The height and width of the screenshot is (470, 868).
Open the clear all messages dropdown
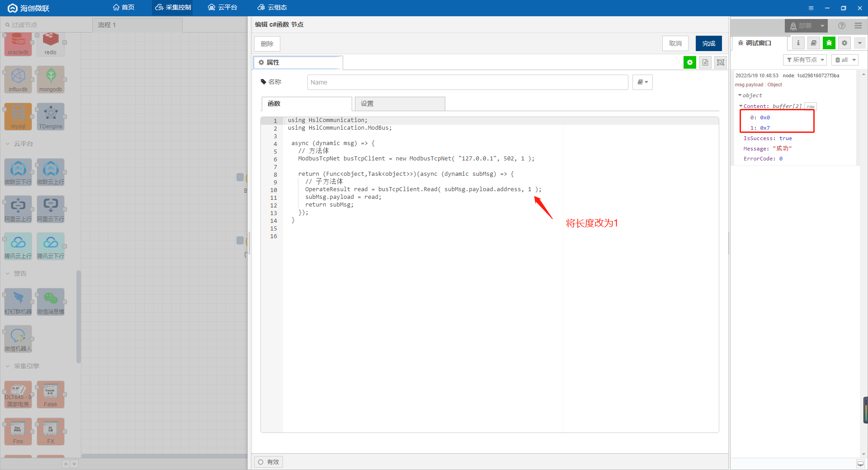click(845, 60)
